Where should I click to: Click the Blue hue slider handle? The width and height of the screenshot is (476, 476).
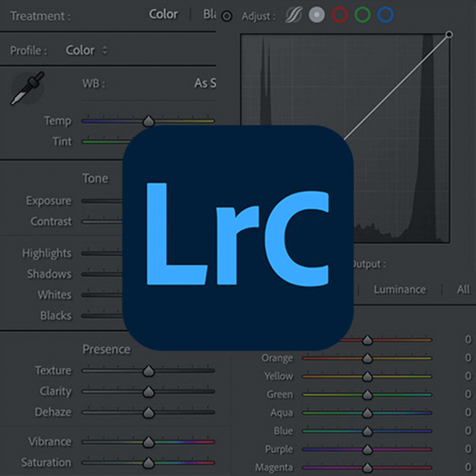[367, 431]
